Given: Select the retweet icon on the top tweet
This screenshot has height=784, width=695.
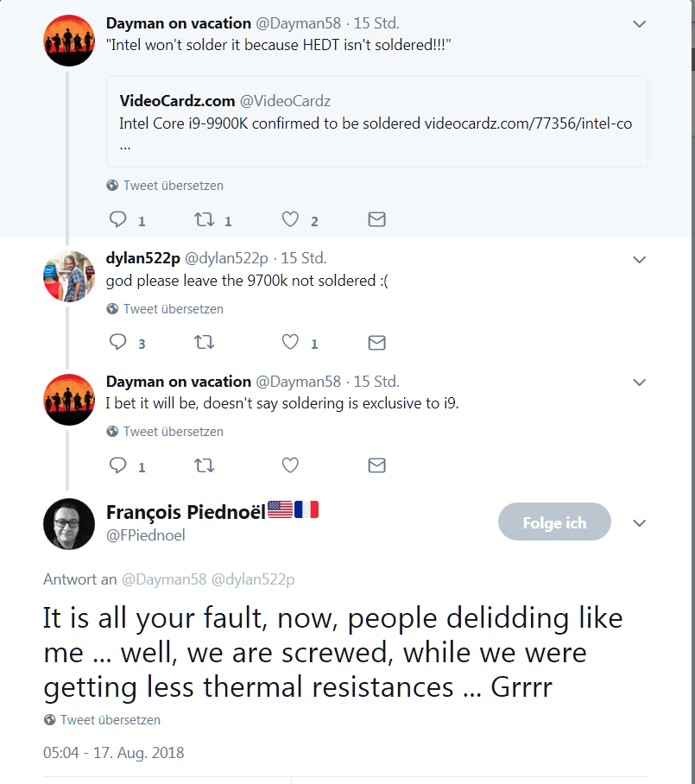Looking at the screenshot, I should 204,219.
